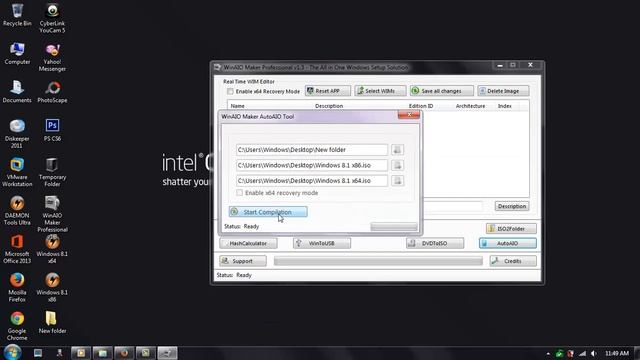
Task: Open the Windows Start menu
Action: click(12, 353)
